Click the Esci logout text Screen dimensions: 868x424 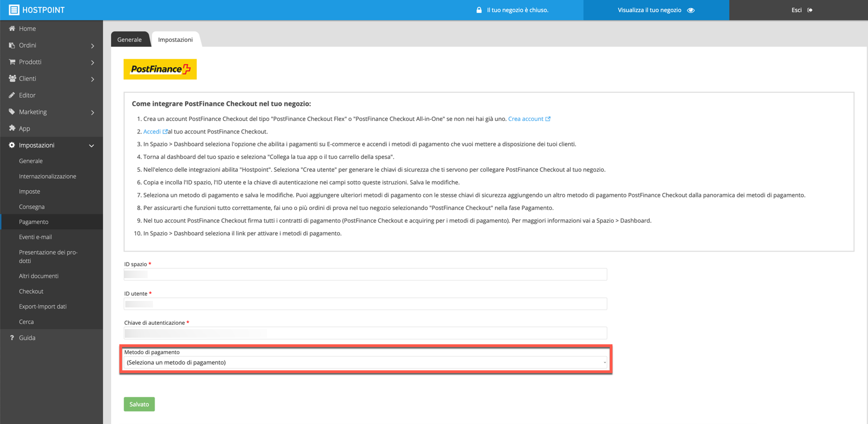pos(796,10)
